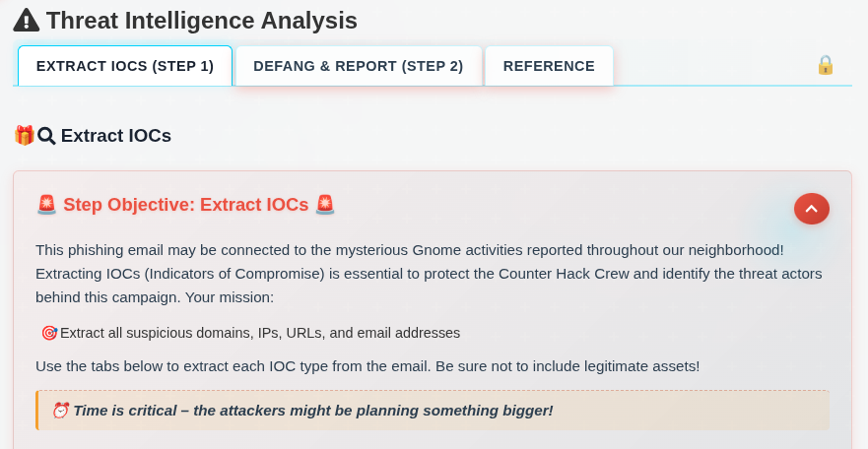Select the Extract IOCs (Step 1) tab
The height and width of the screenshot is (449, 868).
point(125,66)
